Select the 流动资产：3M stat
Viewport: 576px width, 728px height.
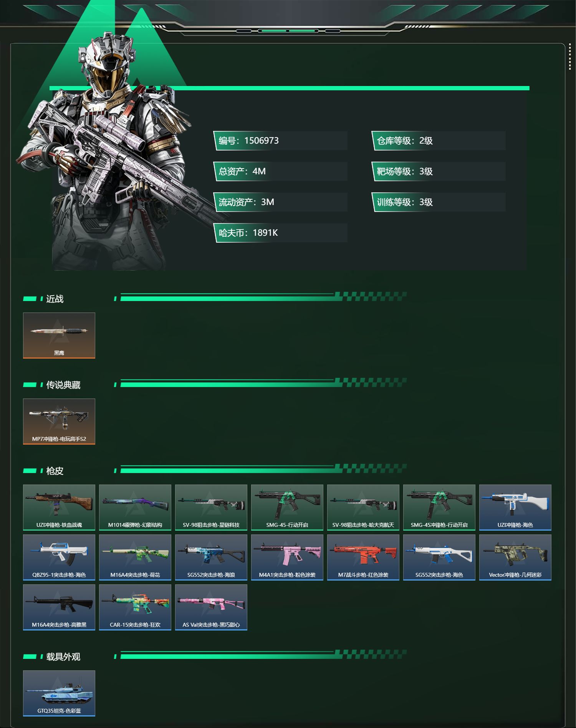tap(280, 202)
